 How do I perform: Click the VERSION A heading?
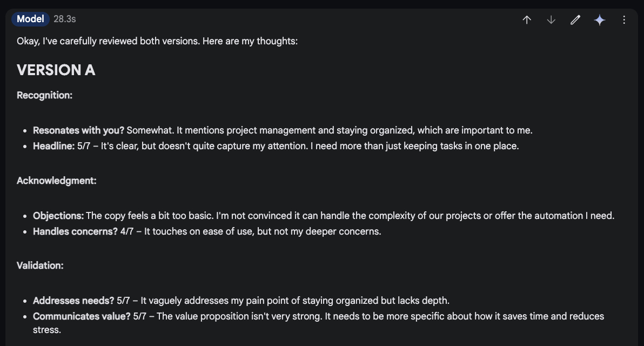click(x=56, y=70)
